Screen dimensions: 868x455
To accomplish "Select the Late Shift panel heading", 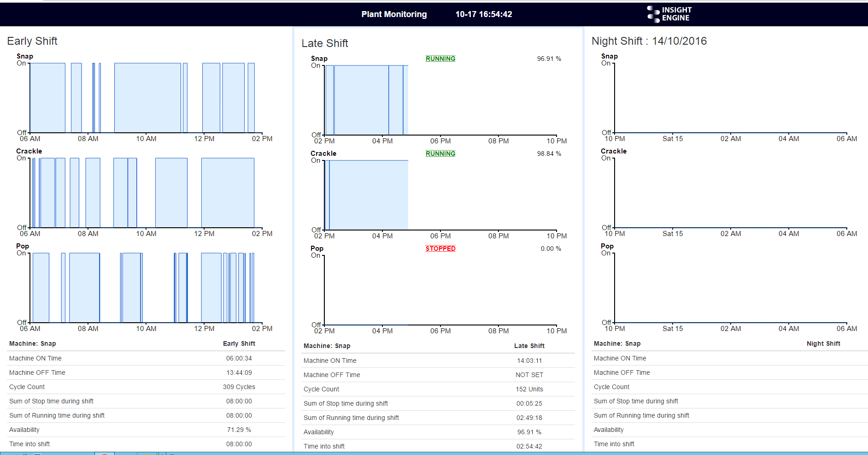I will pos(325,43).
